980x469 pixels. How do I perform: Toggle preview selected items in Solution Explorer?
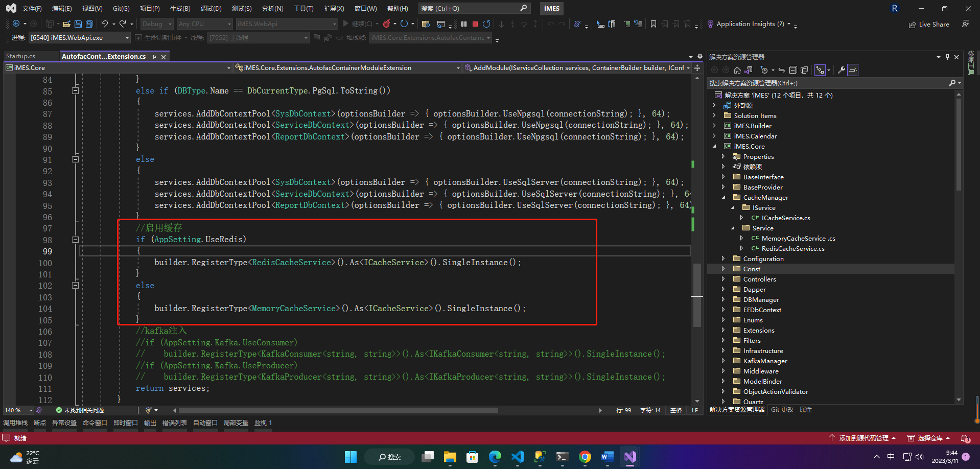click(x=852, y=70)
